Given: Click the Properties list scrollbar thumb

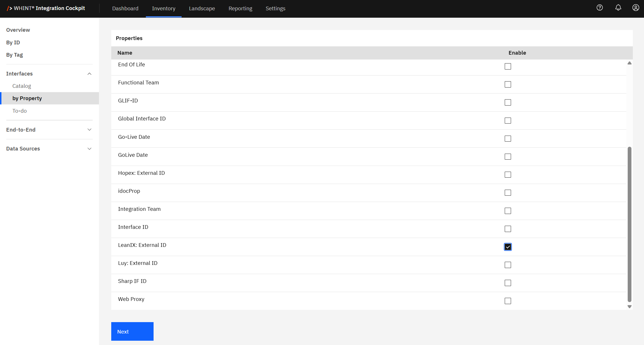Looking at the screenshot, I should (x=629, y=224).
